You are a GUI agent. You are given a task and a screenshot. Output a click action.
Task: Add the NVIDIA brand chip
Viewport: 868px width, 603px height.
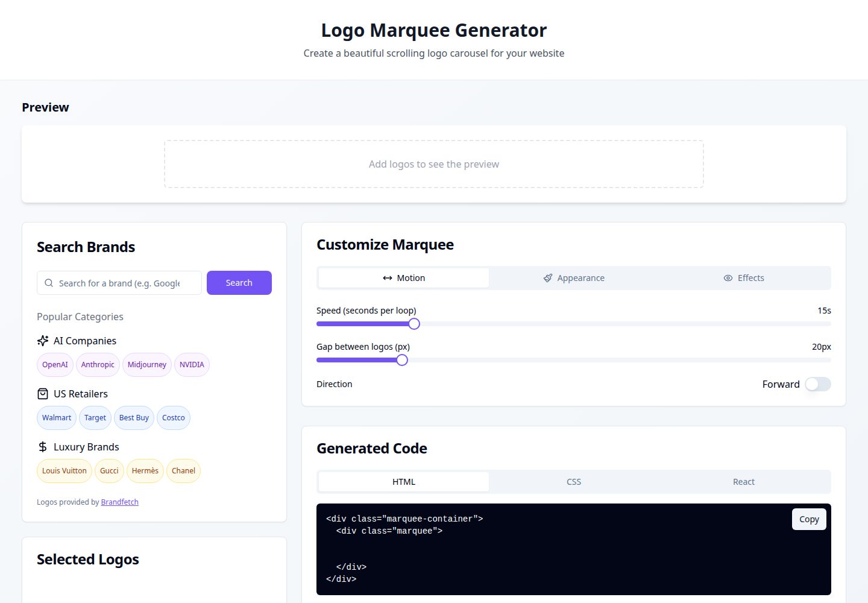(x=192, y=365)
